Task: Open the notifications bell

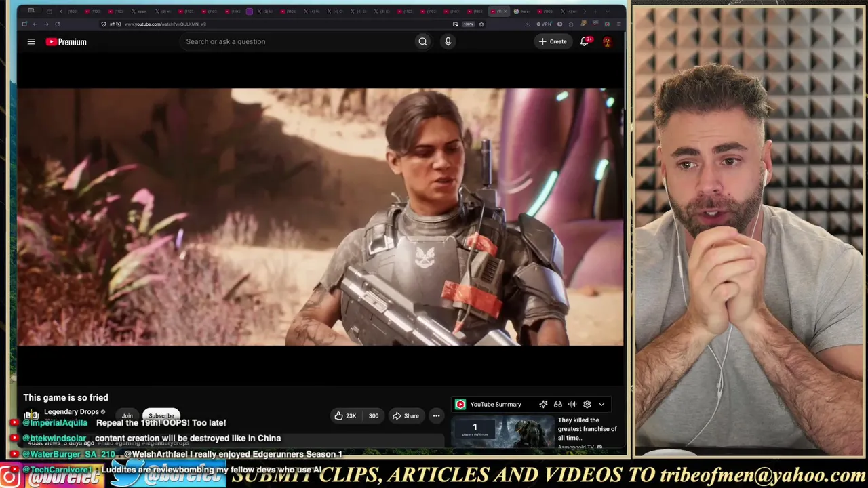Action: (585, 41)
